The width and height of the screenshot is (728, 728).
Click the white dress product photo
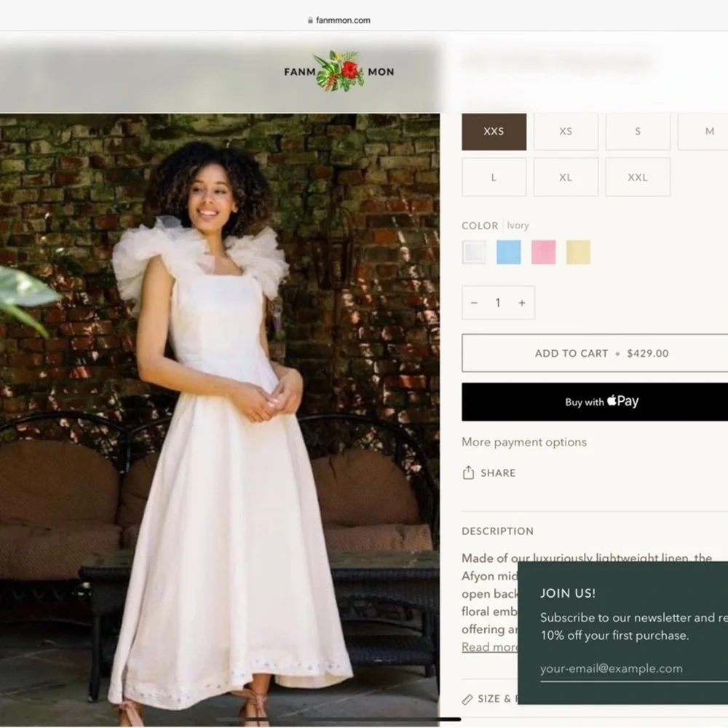[220, 420]
